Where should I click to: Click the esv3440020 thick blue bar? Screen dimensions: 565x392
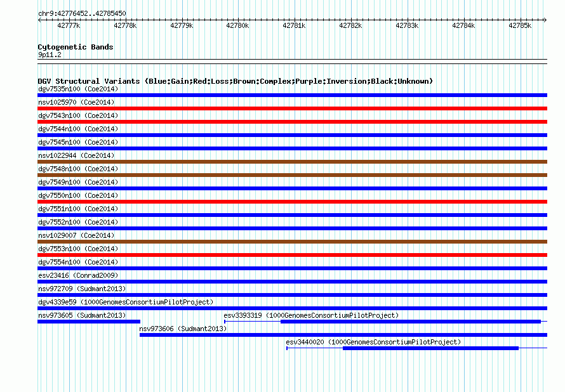pyautogui.click(x=430, y=348)
